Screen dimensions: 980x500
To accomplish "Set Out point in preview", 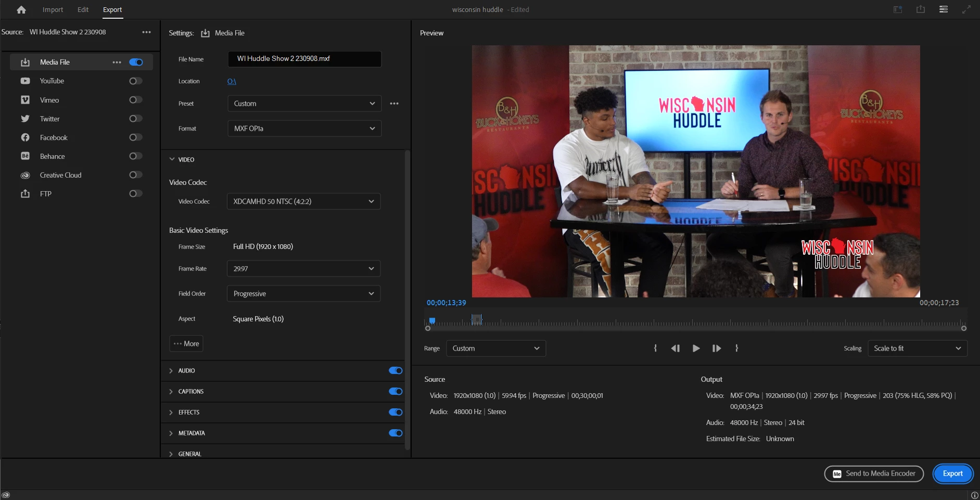I will [x=736, y=348].
